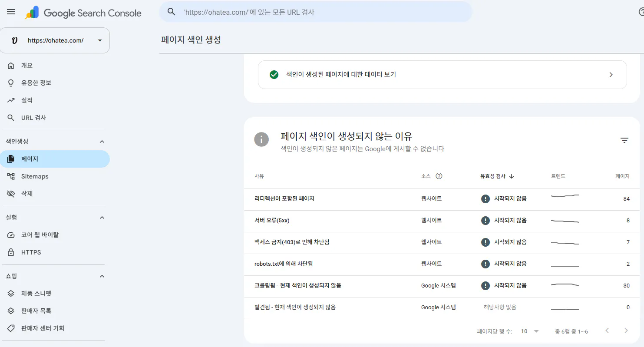Open the rows-per-page dropdown showing 10
644x347 pixels.
pyautogui.click(x=530, y=331)
